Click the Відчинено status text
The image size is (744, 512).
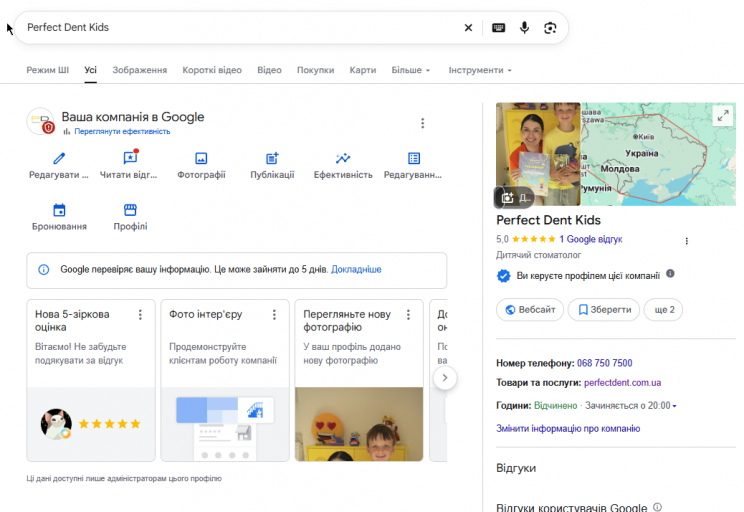click(556, 406)
